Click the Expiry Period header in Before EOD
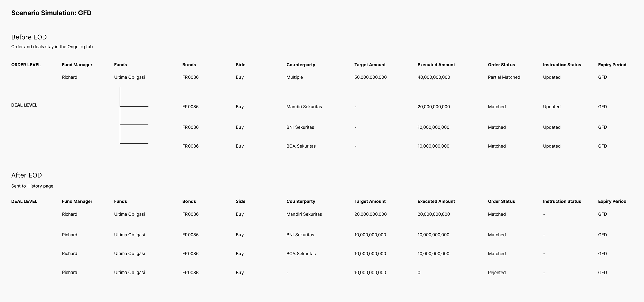The image size is (644, 302). [x=612, y=65]
